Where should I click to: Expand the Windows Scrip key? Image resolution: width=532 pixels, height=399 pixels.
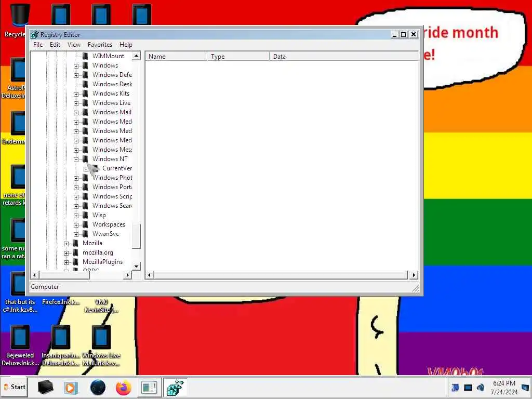point(76,197)
